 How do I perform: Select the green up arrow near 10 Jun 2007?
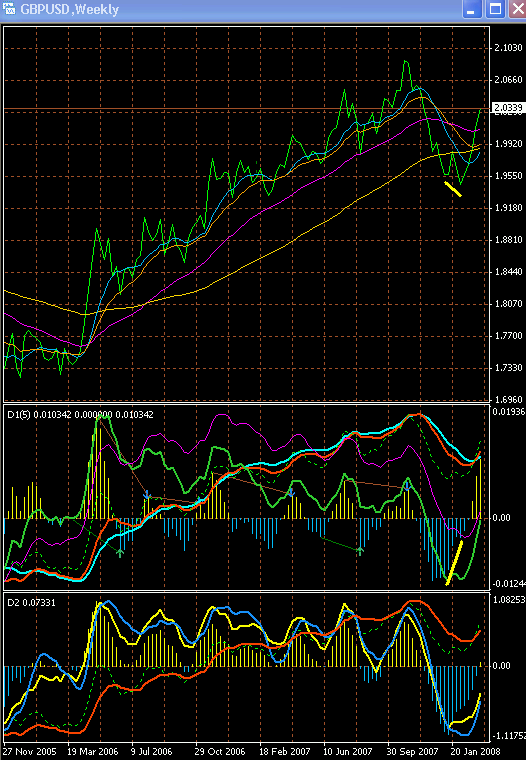[x=360, y=550]
